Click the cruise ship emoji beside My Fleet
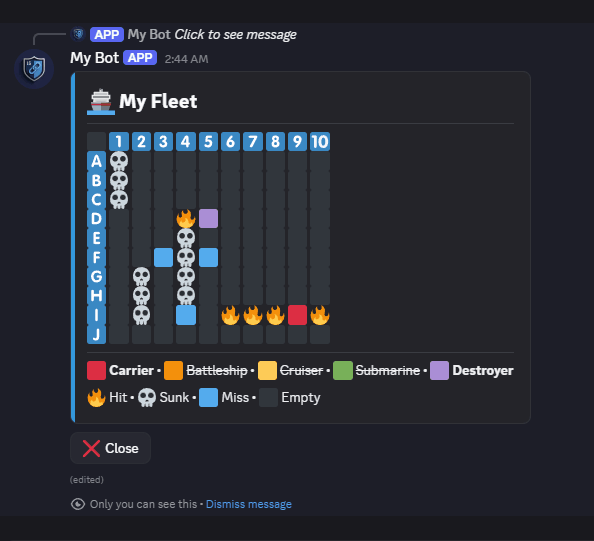This screenshot has width=594, height=541. click(101, 102)
